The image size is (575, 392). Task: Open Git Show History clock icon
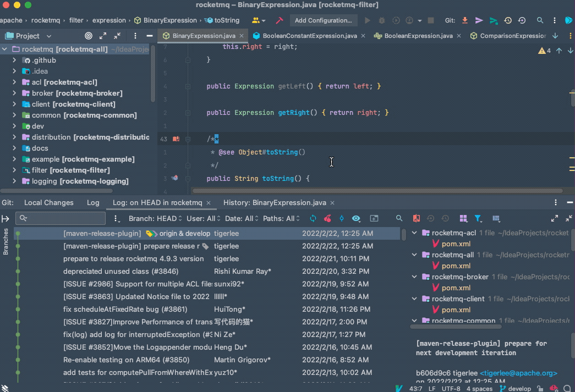(x=508, y=20)
